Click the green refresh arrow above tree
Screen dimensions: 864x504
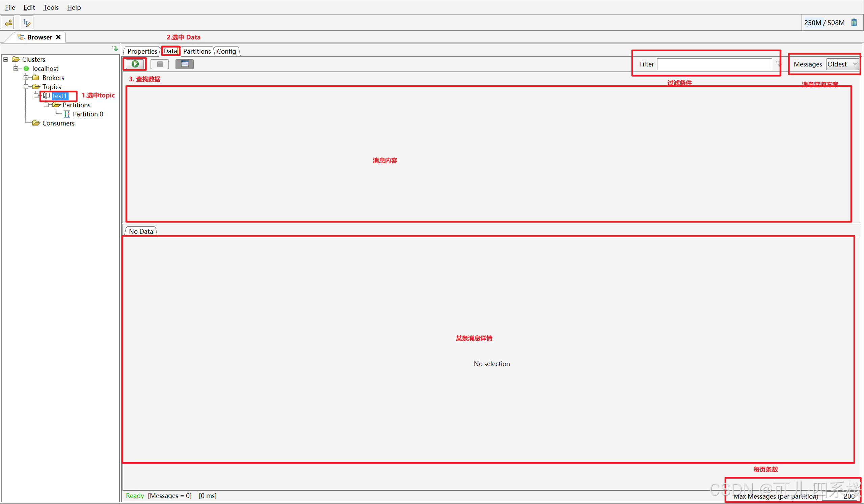pos(115,49)
